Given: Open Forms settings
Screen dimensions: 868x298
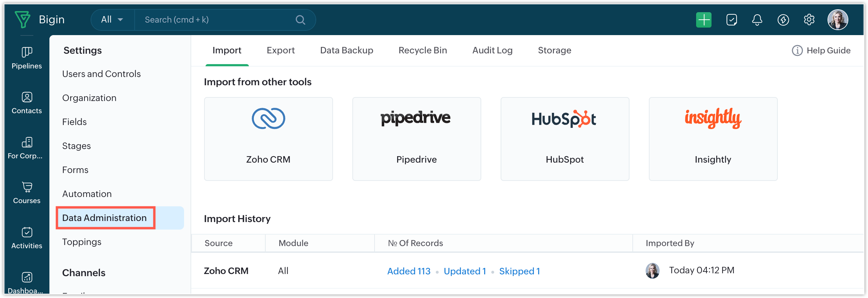Looking at the screenshot, I should [75, 170].
